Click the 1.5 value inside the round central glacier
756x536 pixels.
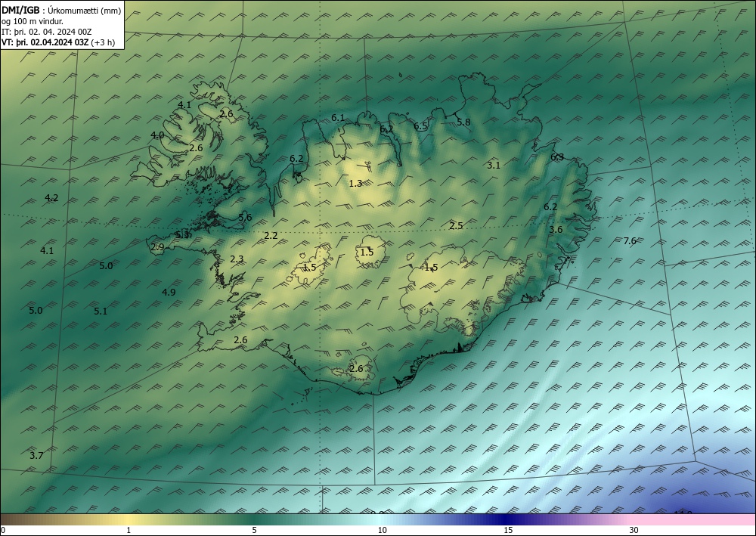(367, 252)
